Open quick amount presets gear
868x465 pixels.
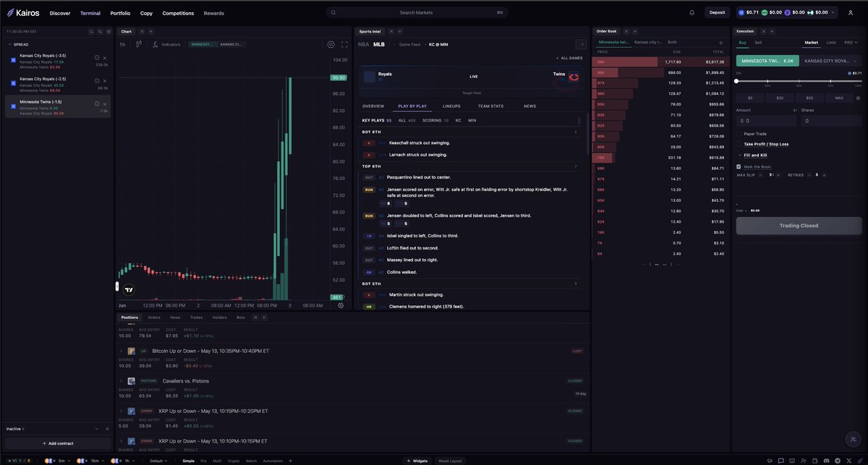[858, 98]
